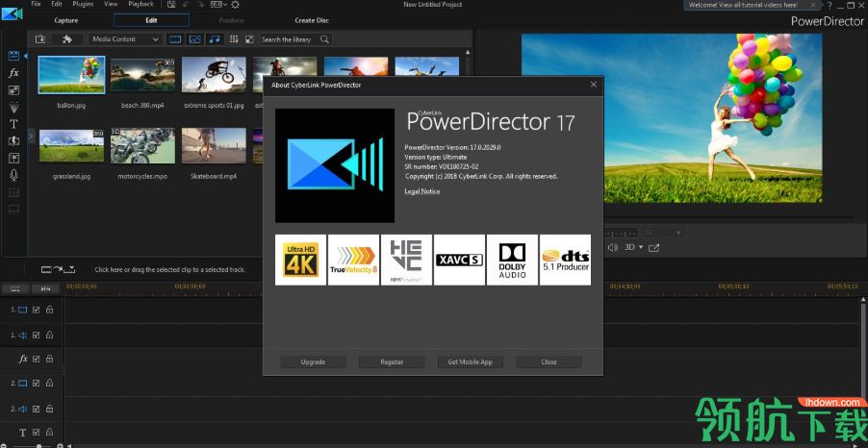Screen dimensions: 868x448
Task: Select the beach 360.mp4 thumbnail
Action: pyautogui.click(x=142, y=75)
